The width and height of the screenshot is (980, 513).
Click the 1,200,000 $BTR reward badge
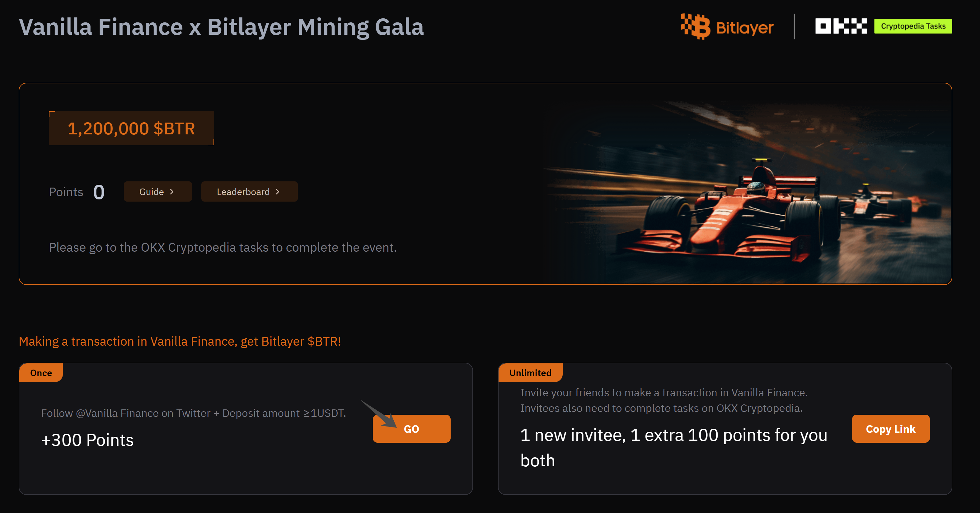pyautogui.click(x=131, y=128)
